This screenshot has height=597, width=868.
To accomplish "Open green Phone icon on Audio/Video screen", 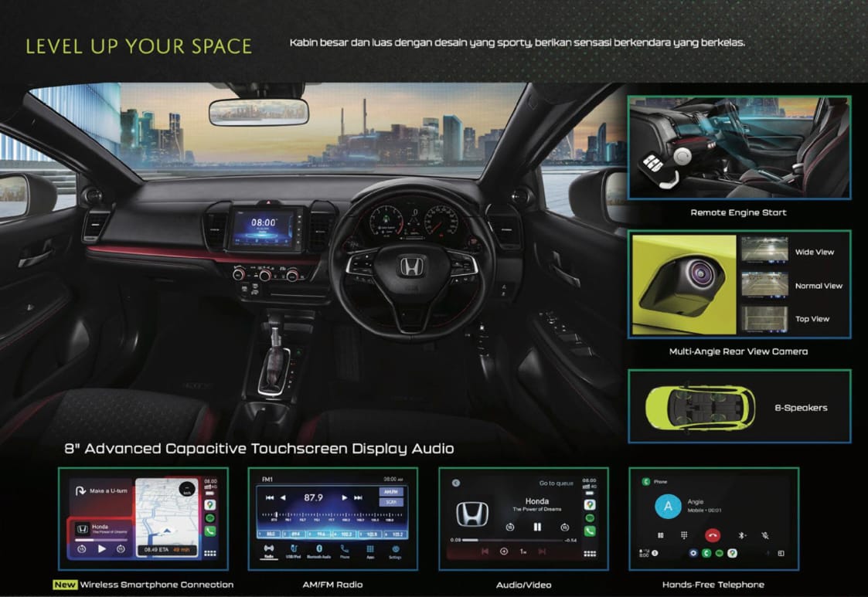I will [x=590, y=531].
